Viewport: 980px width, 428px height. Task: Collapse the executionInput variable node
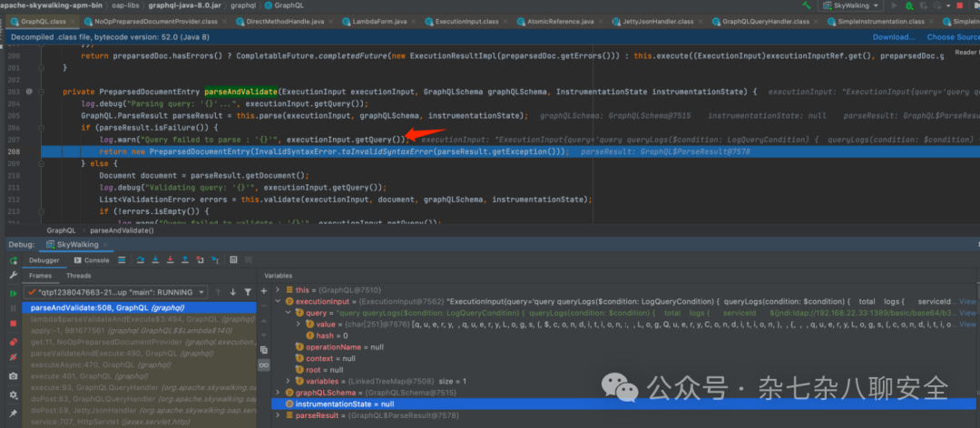[x=279, y=302]
